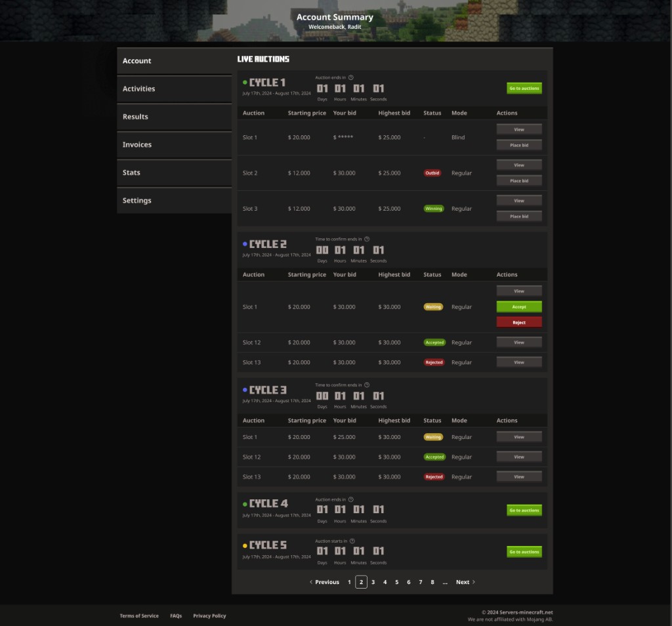The image size is (672, 626).
Task: Click the right chevron after Next
Action: [x=474, y=582]
